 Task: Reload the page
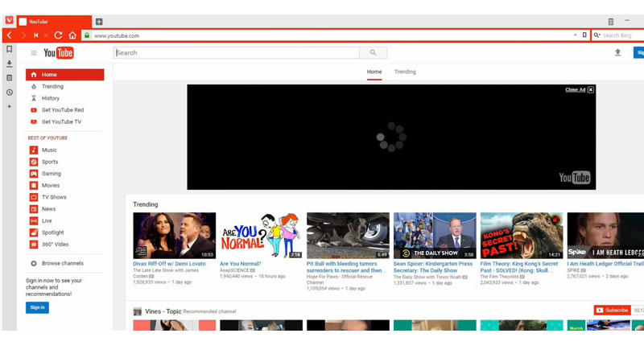click(x=58, y=35)
